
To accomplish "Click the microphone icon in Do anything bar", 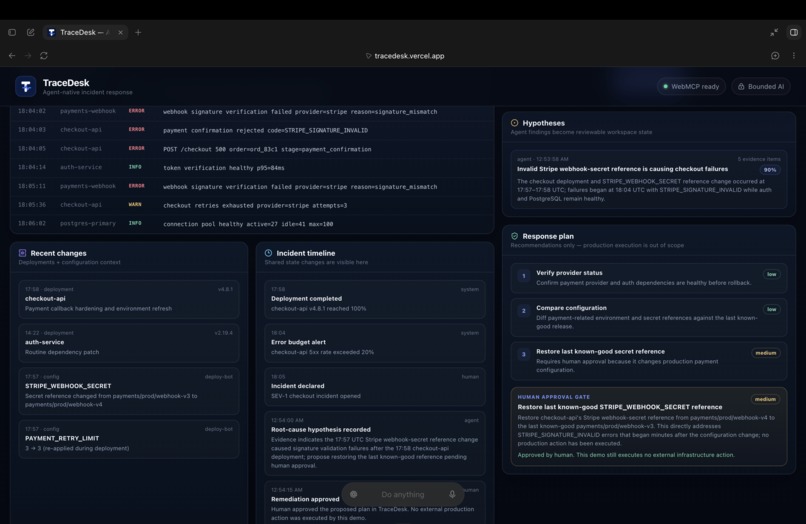I will click(452, 494).
